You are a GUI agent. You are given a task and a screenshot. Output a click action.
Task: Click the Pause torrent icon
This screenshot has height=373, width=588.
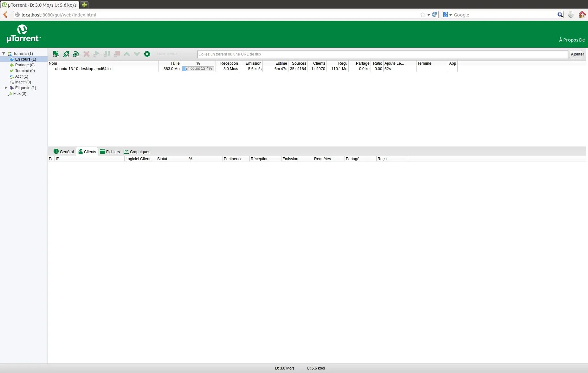coord(107,54)
